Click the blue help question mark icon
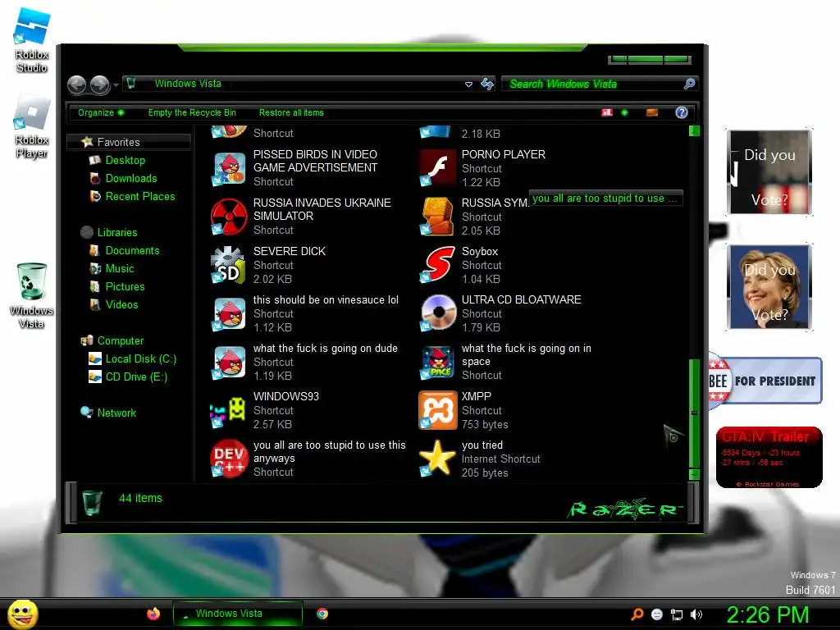840x630 pixels. [682, 112]
